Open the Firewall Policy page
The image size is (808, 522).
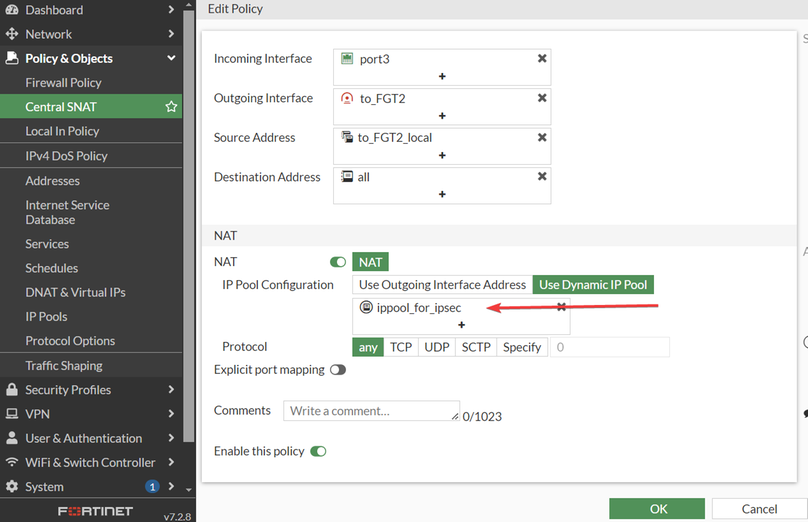(63, 83)
